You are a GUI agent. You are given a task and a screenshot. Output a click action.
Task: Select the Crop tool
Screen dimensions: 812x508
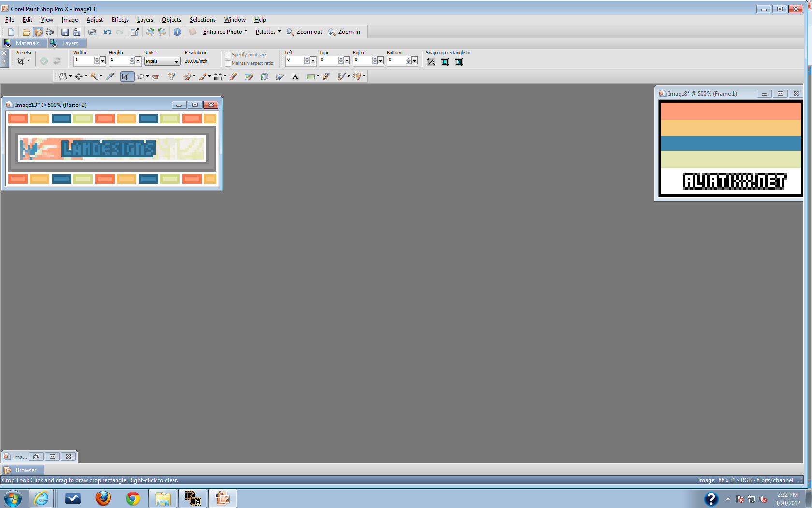click(127, 76)
